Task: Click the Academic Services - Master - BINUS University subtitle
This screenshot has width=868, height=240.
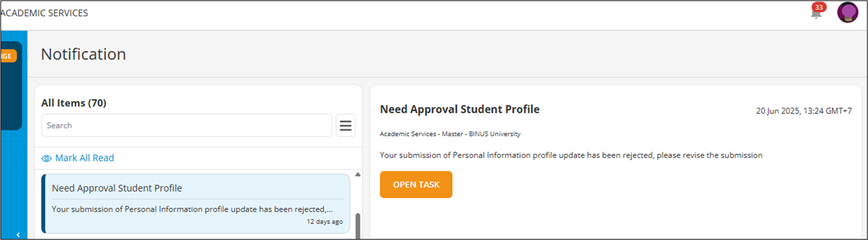Action: [450, 134]
